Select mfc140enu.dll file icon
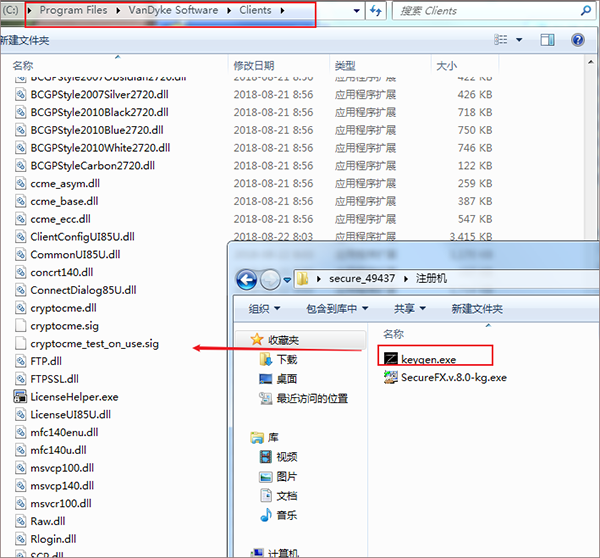The image size is (600, 558). click(x=20, y=432)
